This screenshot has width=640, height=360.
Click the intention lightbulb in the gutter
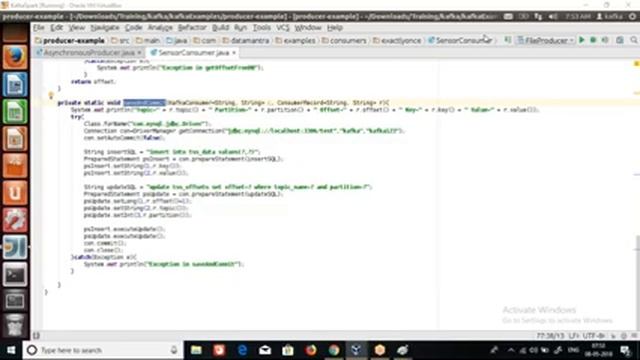point(51,96)
